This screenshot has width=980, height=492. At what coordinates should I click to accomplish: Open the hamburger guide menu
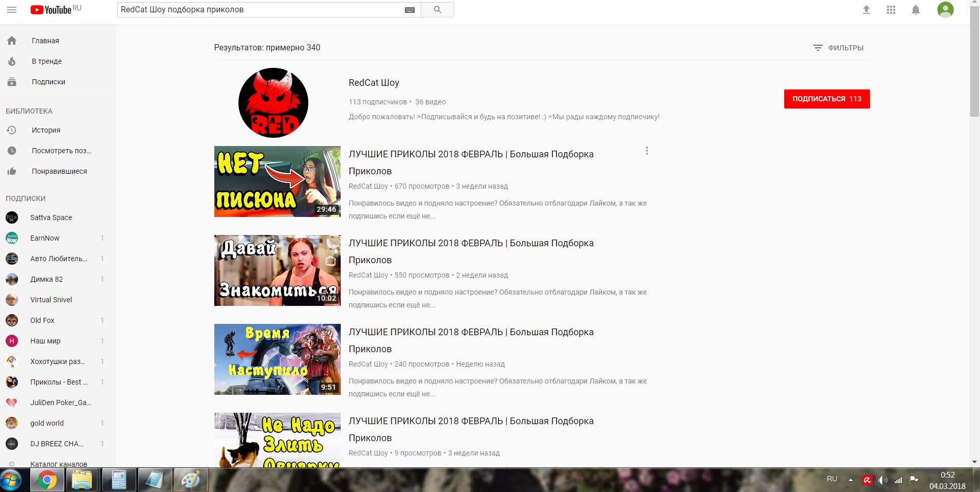click(12, 10)
